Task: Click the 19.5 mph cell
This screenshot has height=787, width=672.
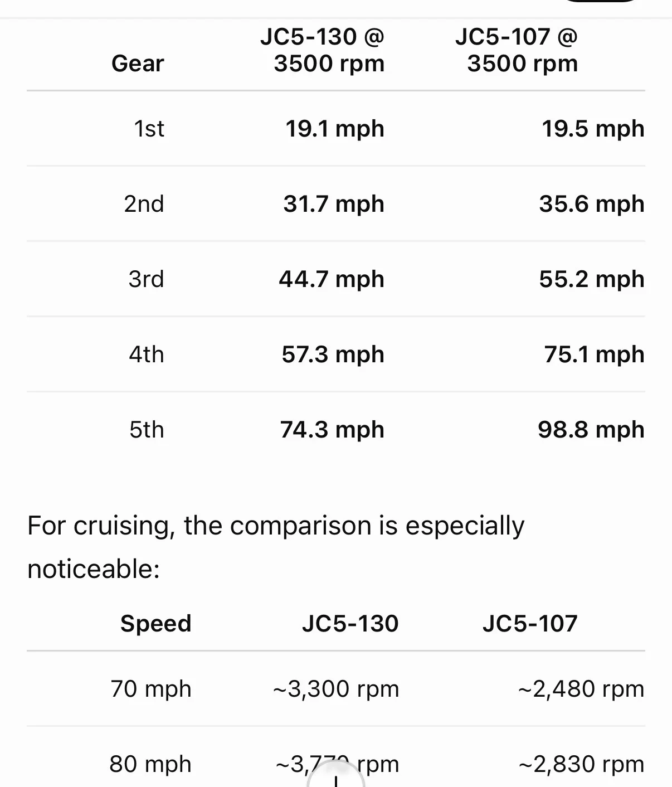Action: tap(593, 129)
